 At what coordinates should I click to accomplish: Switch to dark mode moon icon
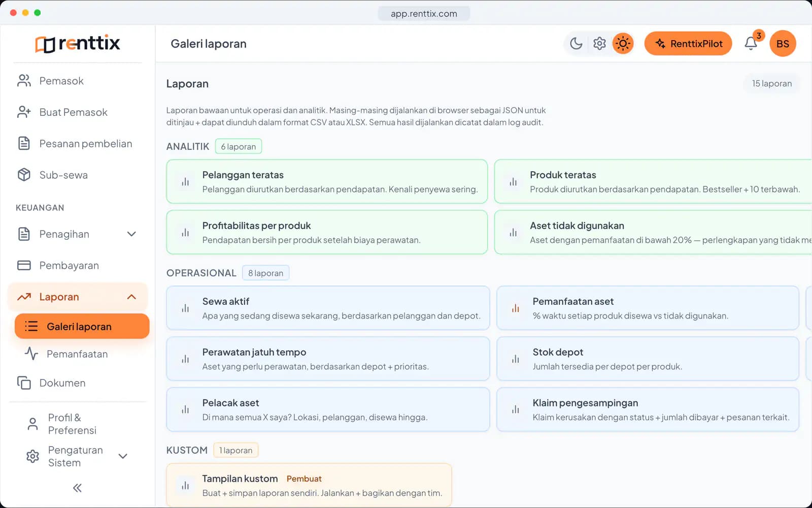pos(576,44)
